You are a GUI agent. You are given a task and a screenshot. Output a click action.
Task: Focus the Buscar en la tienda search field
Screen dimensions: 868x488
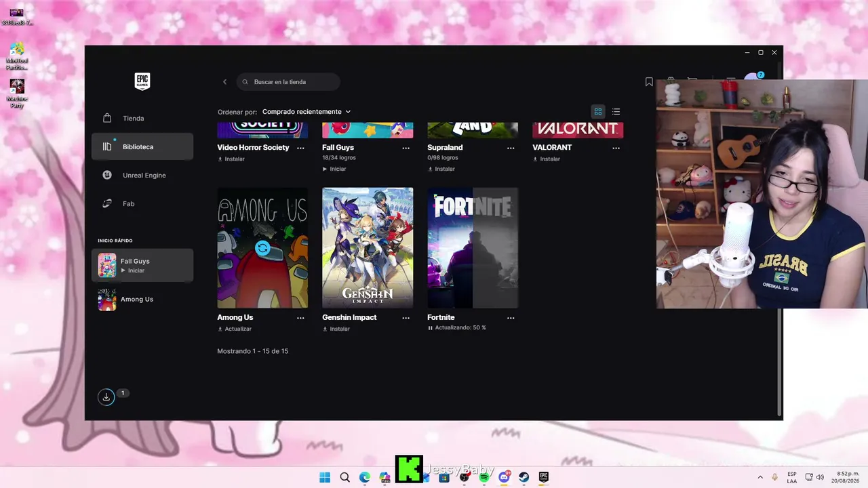point(288,82)
